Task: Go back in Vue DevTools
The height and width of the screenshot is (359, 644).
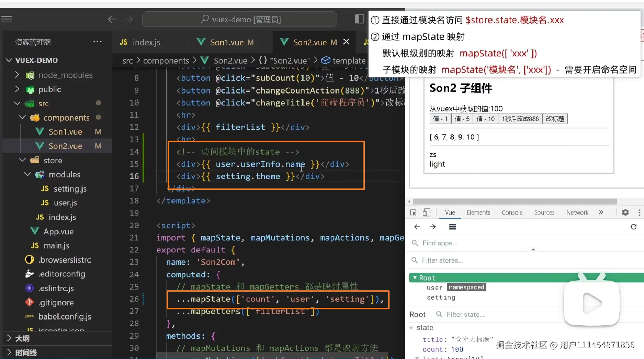Action: tap(417, 227)
